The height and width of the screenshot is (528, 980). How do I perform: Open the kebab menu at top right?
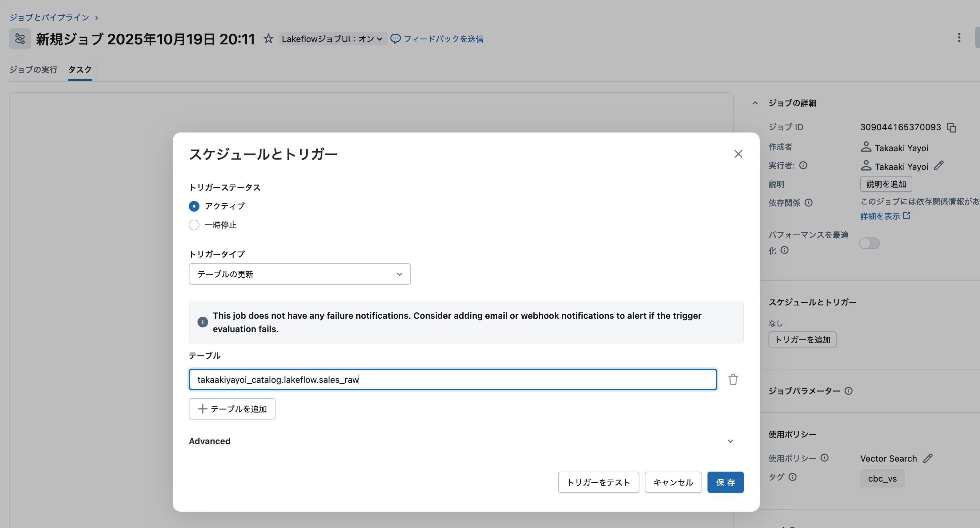coord(959,38)
